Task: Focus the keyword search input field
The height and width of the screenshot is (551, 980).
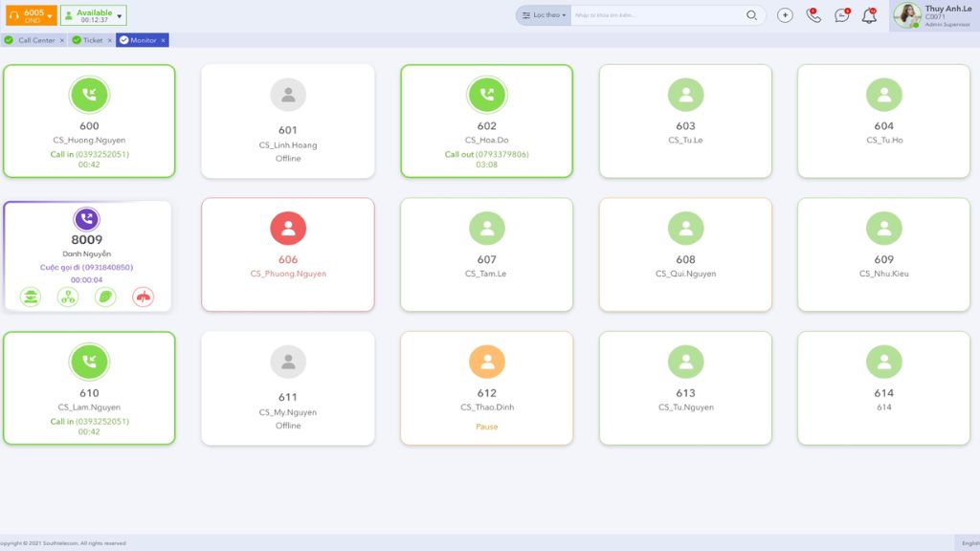Action: click(657, 15)
